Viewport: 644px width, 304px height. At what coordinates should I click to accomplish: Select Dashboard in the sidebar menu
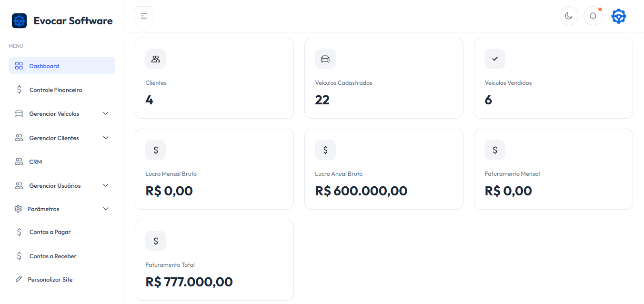pyautogui.click(x=44, y=66)
